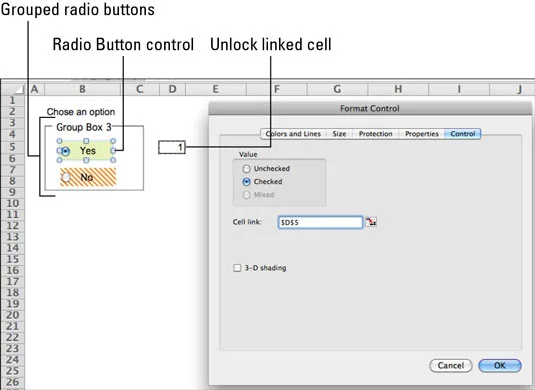Select column I header

[459, 89]
